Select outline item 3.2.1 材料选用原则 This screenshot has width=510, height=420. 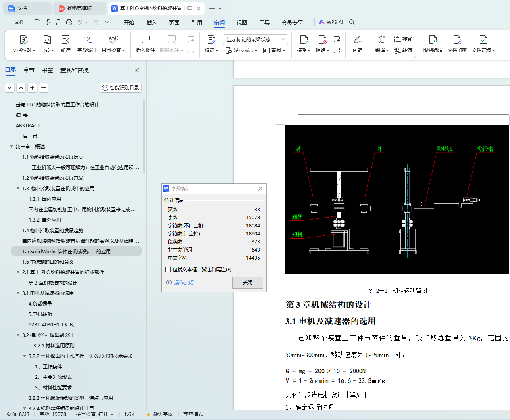[54, 345]
